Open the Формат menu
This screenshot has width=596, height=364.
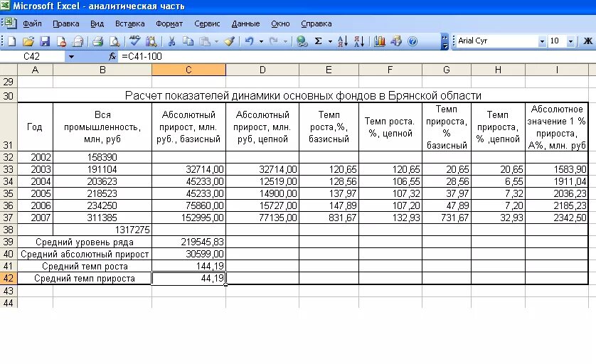(169, 23)
